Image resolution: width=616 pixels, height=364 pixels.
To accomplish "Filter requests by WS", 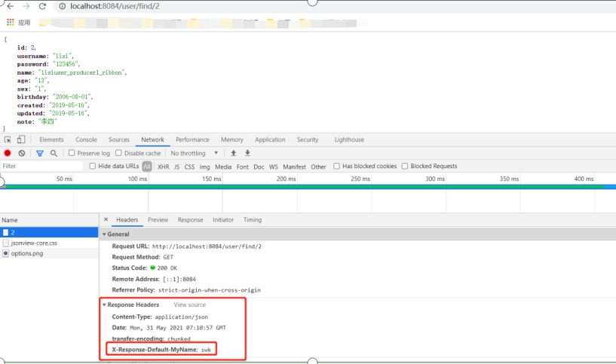I will click(274, 167).
